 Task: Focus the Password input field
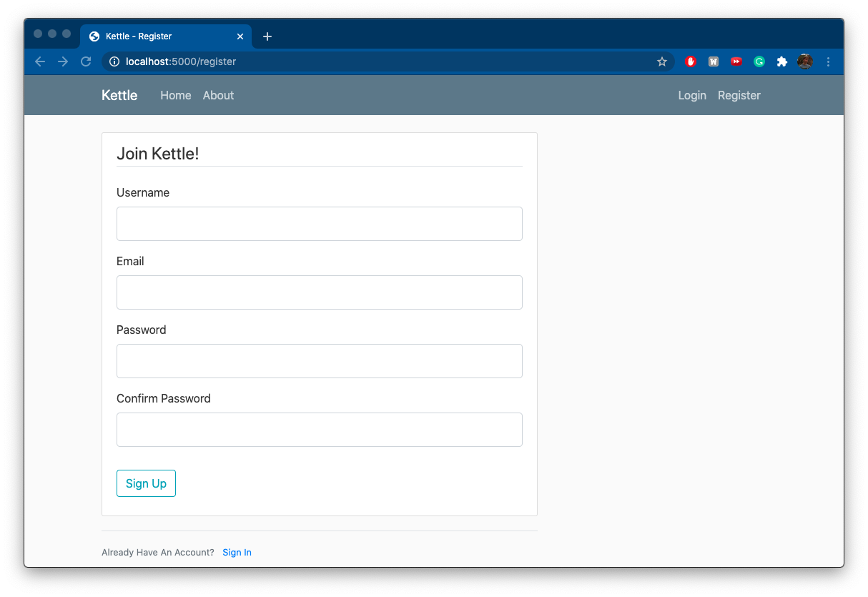click(x=320, y=361)
